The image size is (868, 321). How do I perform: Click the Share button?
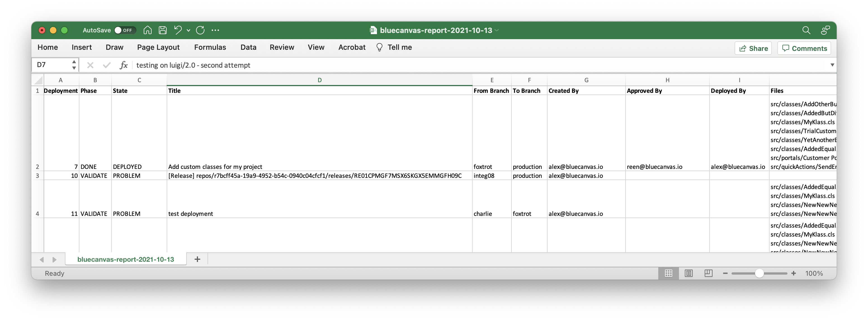point(753,48)
